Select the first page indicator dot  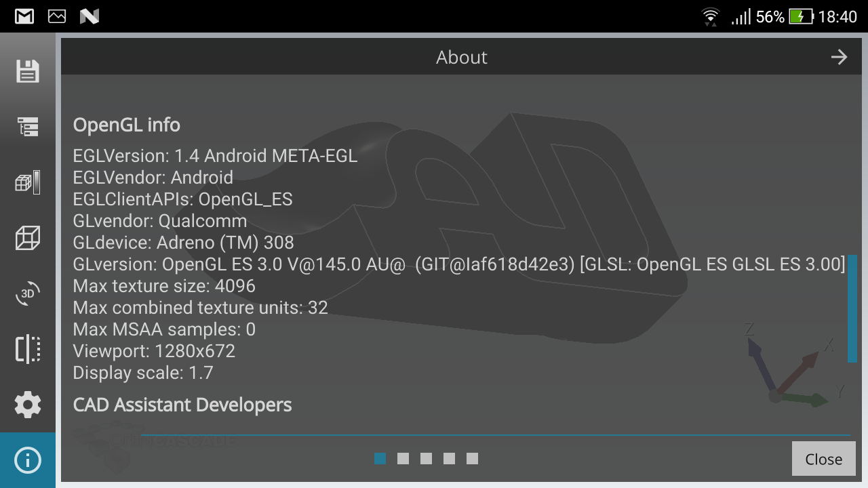pos(380,459)
